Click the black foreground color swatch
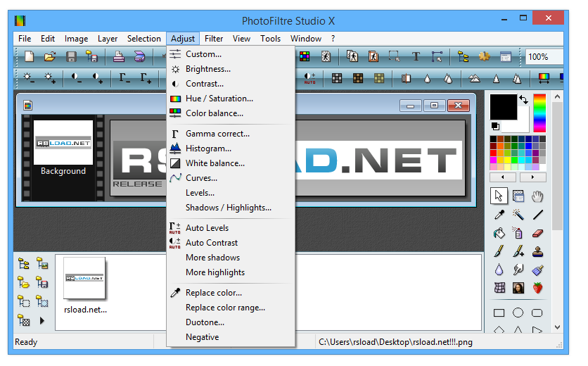 [504, 107]
